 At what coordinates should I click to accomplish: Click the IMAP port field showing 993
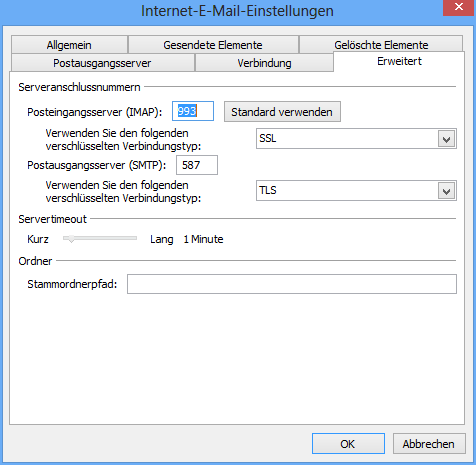(193, 111)
